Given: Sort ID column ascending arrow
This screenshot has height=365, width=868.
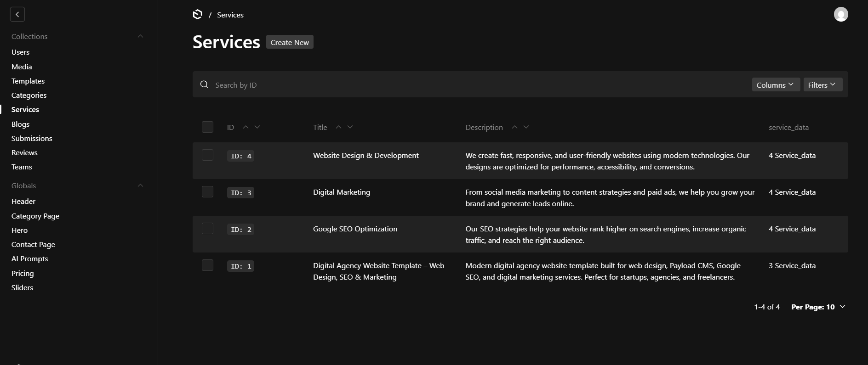Looking at the screenshot, I should tap(246, 127).
